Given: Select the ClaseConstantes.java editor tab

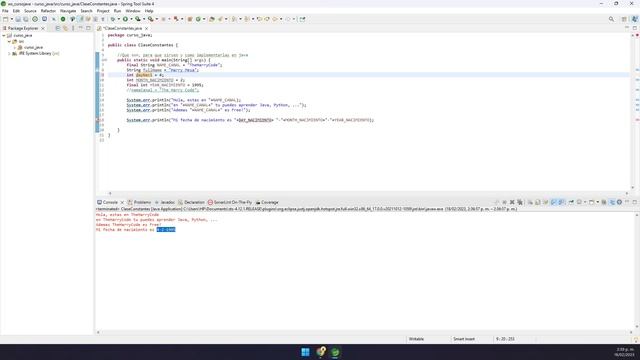Looking at the screenshot, I should click(122, 28).
